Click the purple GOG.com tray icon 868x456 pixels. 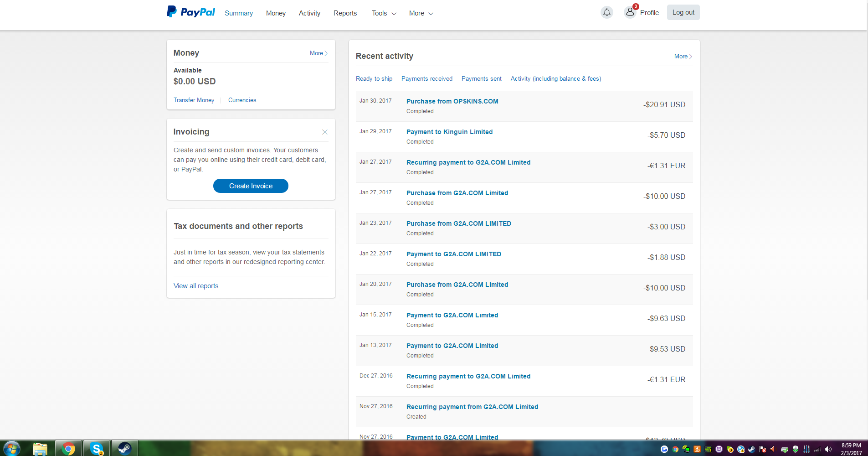[719, 449]
